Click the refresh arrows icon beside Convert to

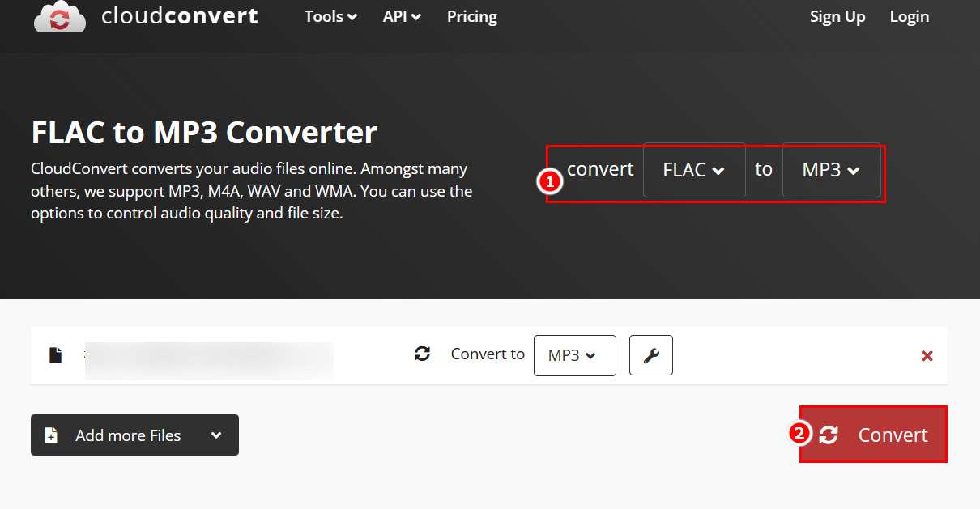point(422,354)
